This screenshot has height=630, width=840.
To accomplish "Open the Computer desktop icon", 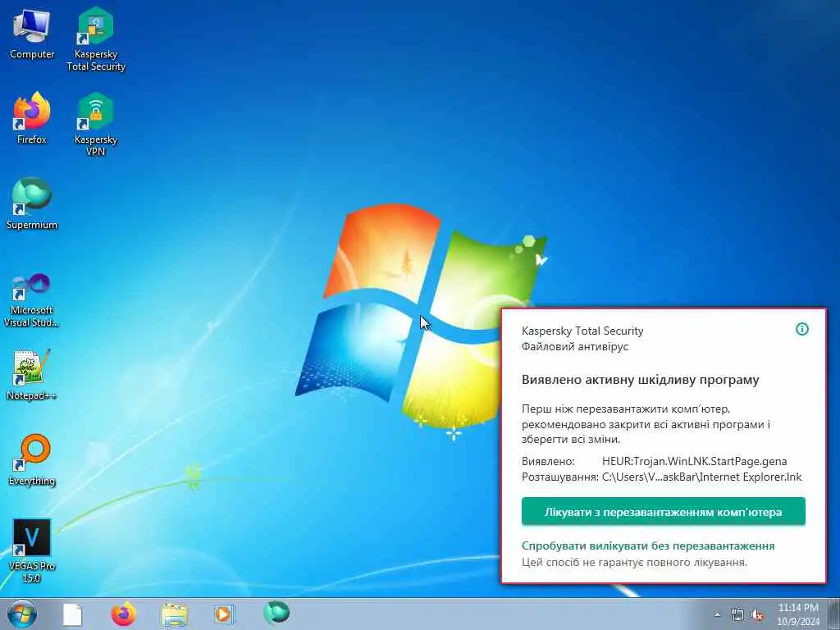I will click(32, 33).
